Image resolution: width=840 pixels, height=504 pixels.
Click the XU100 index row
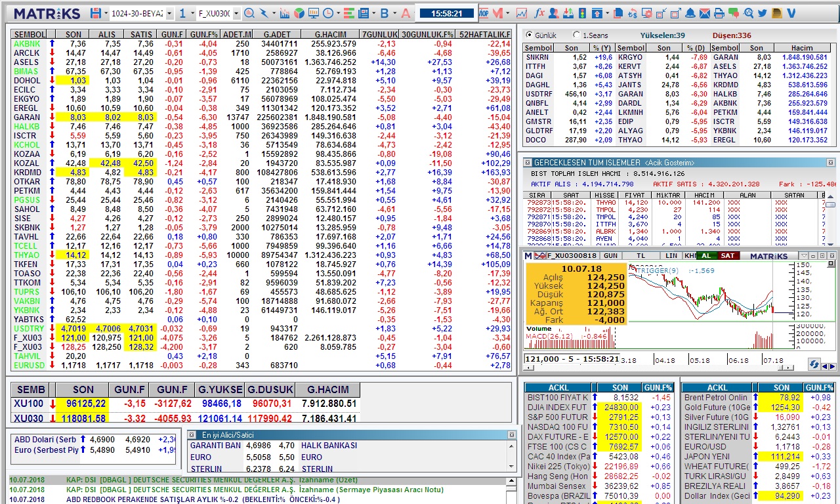[x=186, y=404]
